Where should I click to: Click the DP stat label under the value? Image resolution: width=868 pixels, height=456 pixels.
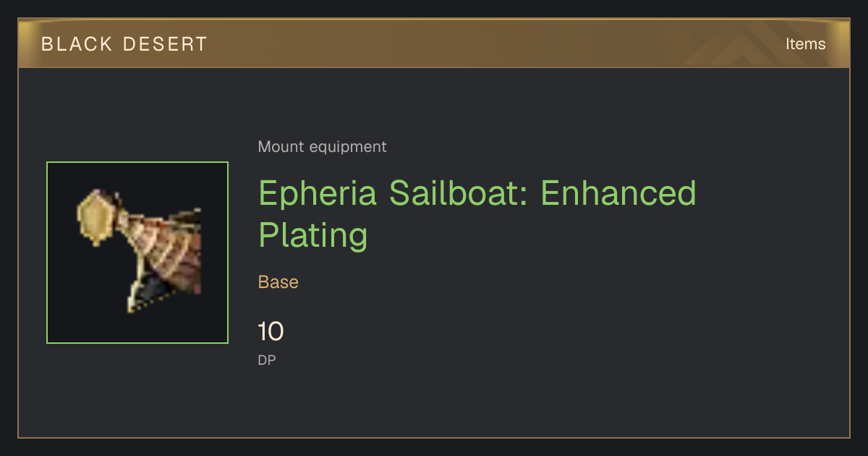coord(267,360)
